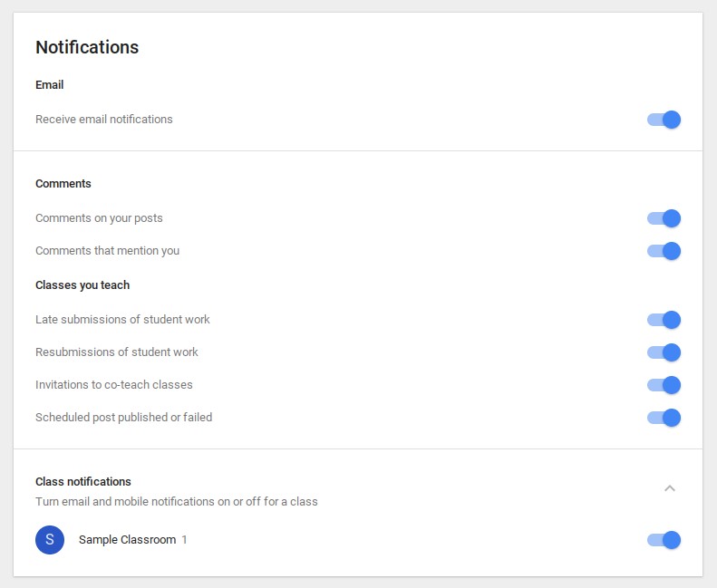
Task: Click Invitations to co-teach classes label
Action: (x=114, y=385)
